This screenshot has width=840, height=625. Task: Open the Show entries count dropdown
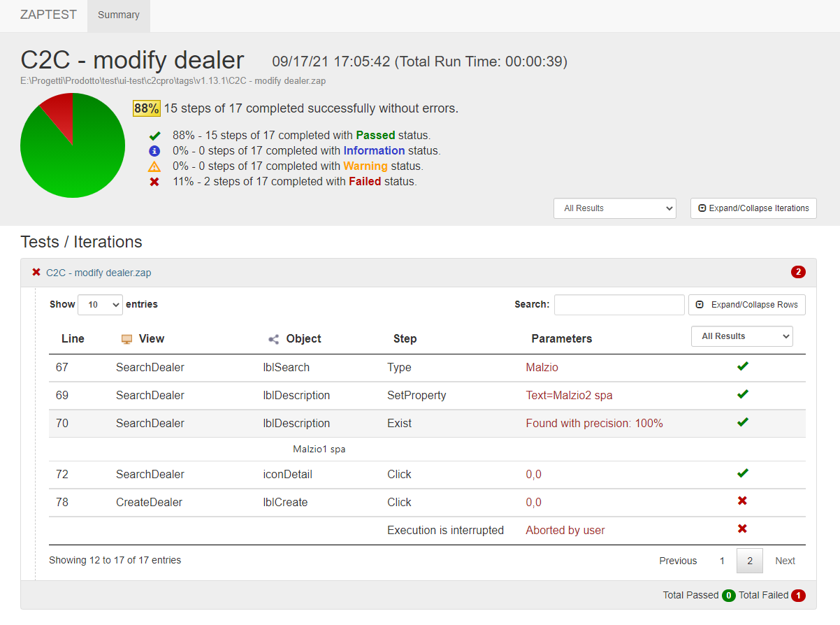pyautogui.click(x=100, y=305)
